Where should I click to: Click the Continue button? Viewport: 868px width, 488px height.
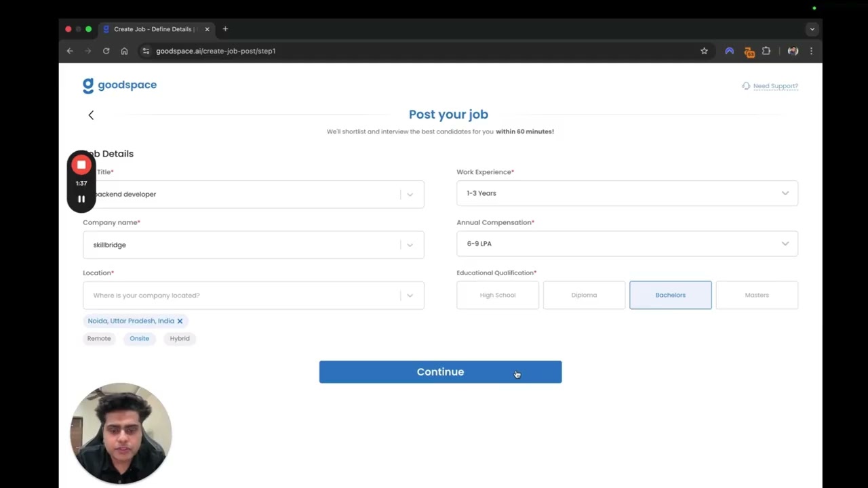point(441,372)
